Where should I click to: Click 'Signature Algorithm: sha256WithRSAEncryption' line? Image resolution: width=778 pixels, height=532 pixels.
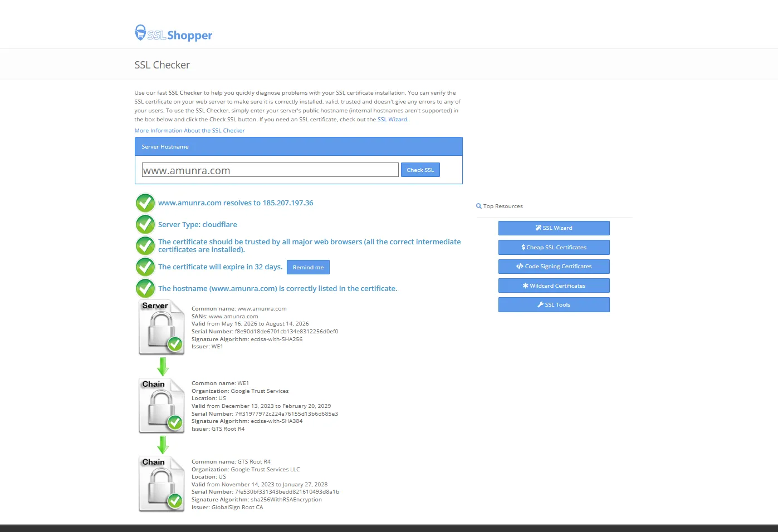point(257,500)
